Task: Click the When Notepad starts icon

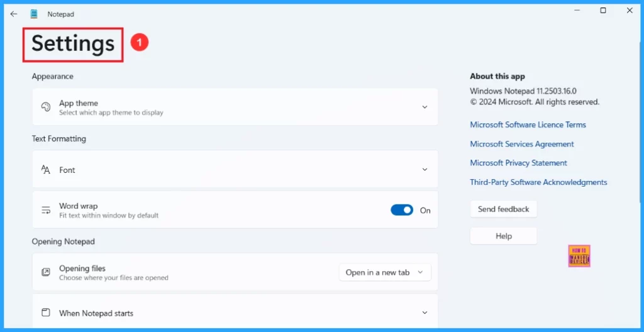Action: point(45,313)
